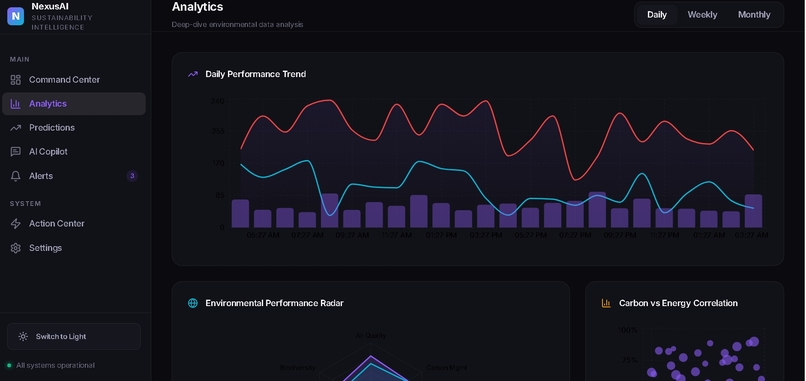Screen dimensions: 806x381
Task: Switch to the Weekly view tab
Action: coord(702,14)
